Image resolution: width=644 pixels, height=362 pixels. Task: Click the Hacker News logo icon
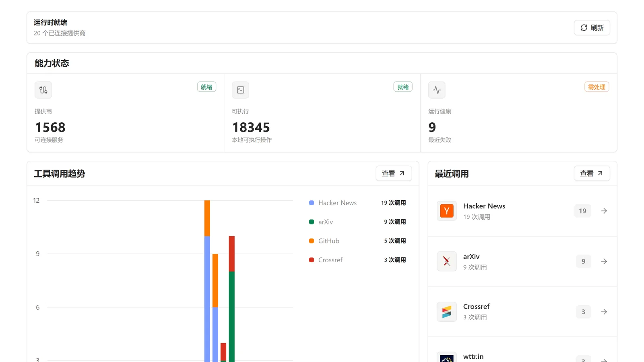click(x=447, y=211)
